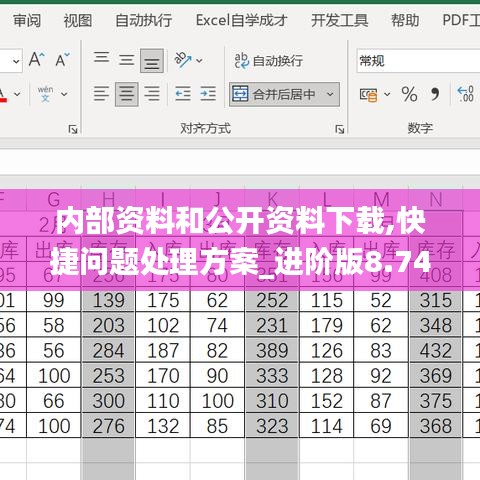The image size is (480, 480).
Task: Select cell with value 348
Action: point(436,325)
